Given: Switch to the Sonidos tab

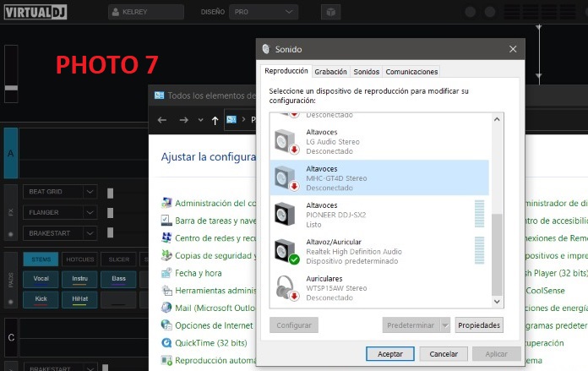Looking at the screenshot, I should [366, 72].
